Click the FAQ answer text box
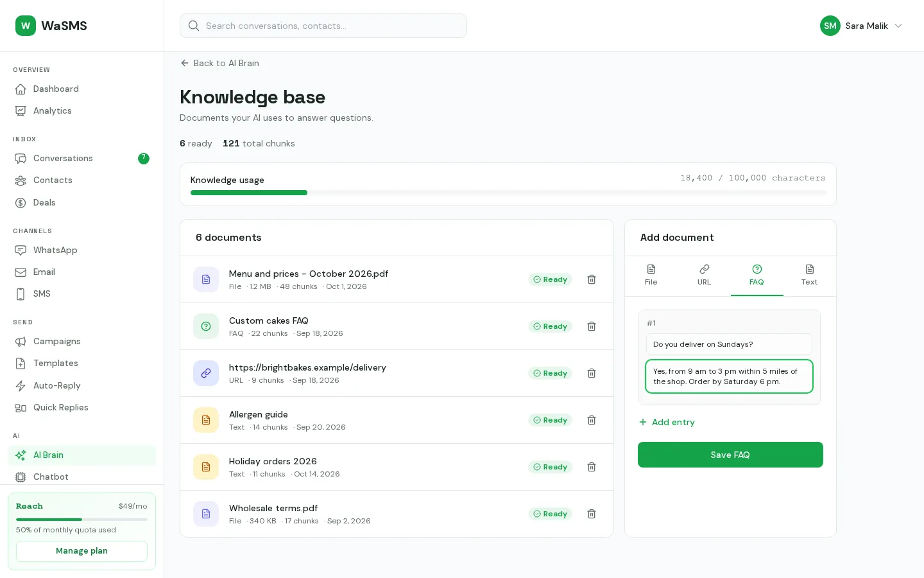Image resolution: width=924 pixels, height=578 pixels. (x=729, y=376)
